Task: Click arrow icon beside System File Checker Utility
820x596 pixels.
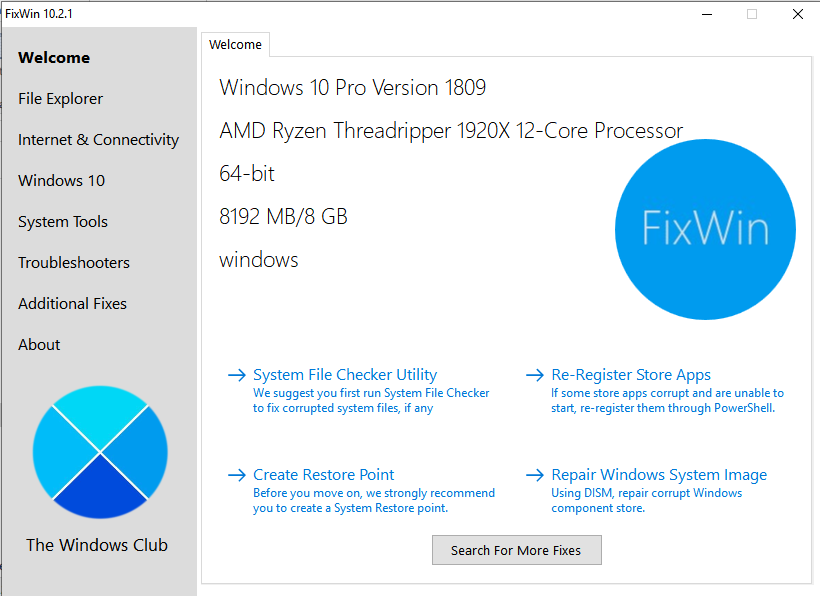Action: 237,376
